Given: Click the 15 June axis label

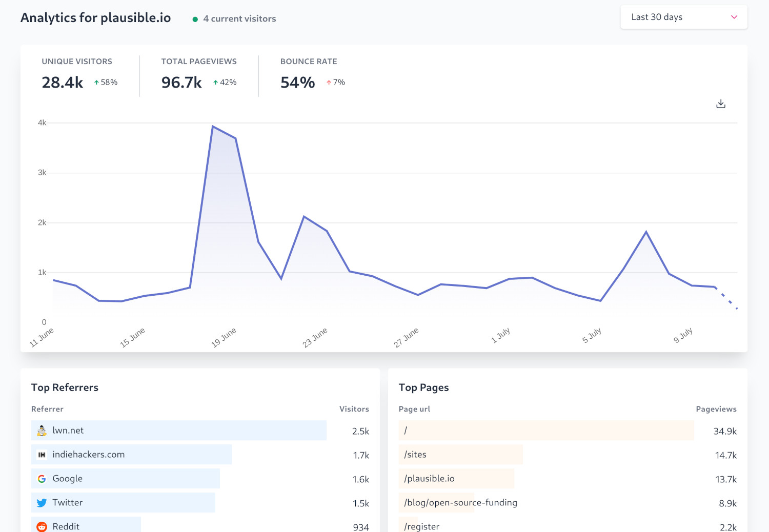Looking at the screenshot, I should [133, 337].
